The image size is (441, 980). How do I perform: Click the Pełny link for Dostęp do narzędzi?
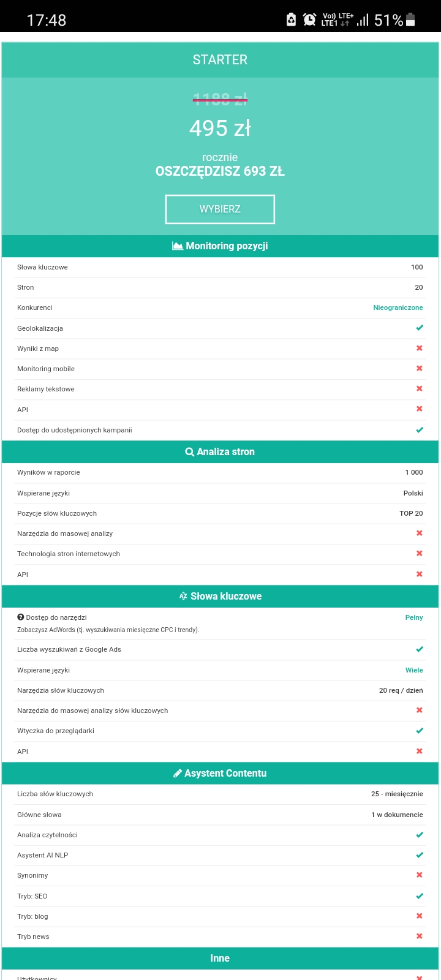[414, 617]
